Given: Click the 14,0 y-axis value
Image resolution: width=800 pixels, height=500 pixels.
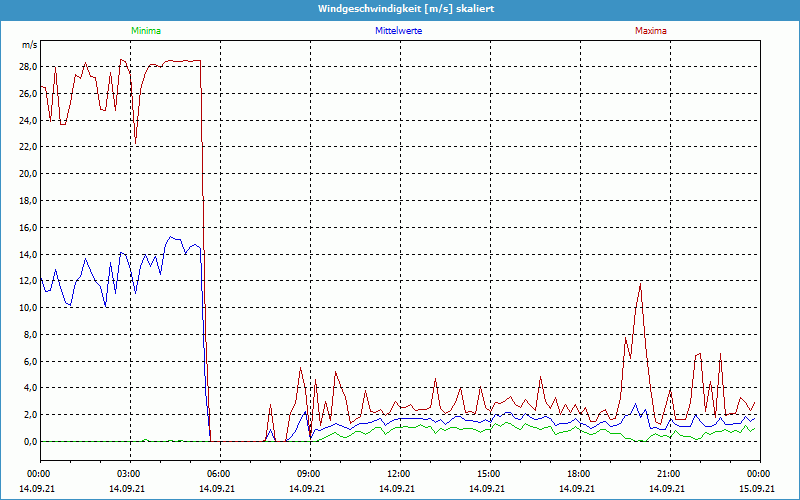Looking at the screenshot, I should (28, 254).
